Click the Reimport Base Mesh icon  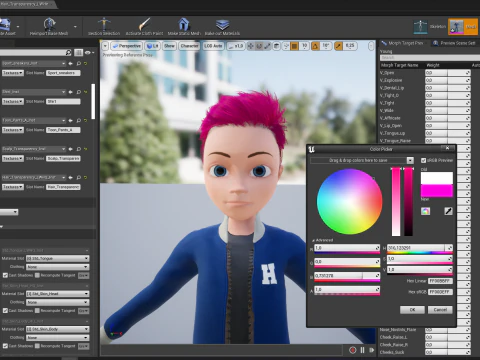pyautogui.click(x=49, y=24)
